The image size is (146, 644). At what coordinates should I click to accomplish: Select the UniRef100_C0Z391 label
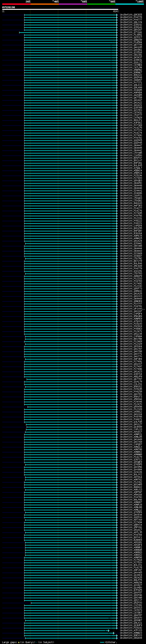pos(131,605)
